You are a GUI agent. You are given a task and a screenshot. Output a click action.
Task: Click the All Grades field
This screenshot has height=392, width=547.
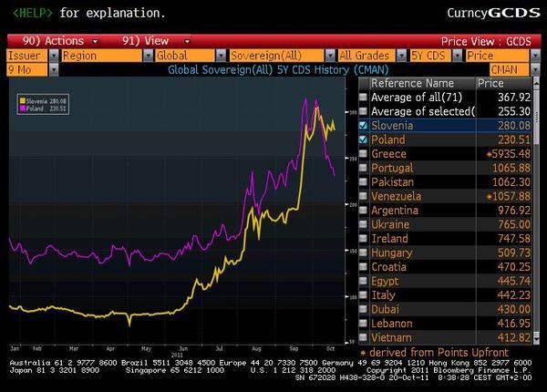tap(367, 56)
